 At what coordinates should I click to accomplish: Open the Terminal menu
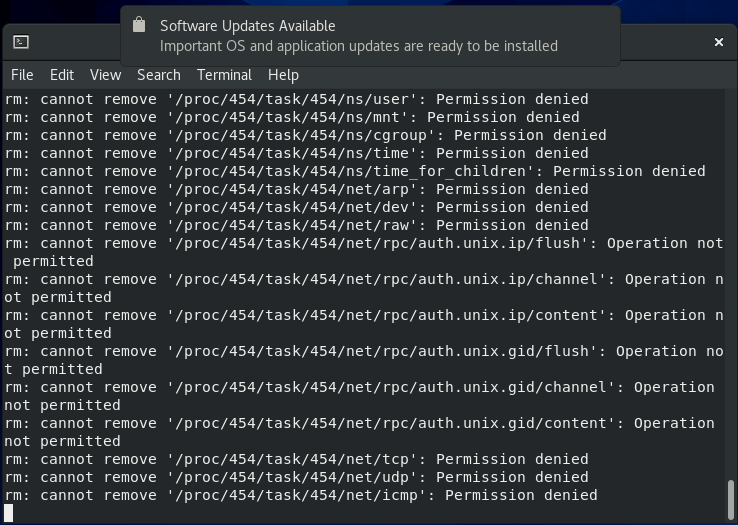point(224,75)
